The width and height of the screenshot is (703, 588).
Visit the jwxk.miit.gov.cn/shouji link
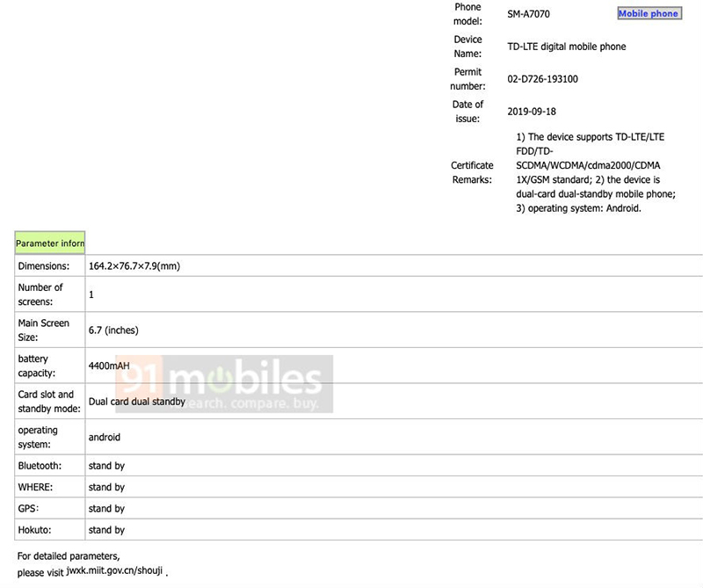[115, 571]
